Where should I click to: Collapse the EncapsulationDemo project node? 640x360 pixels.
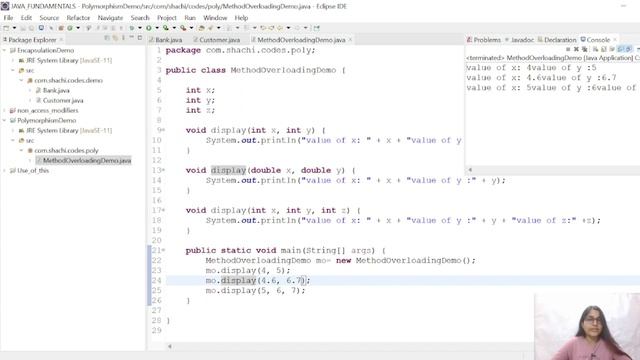click(x=4, y=50)
